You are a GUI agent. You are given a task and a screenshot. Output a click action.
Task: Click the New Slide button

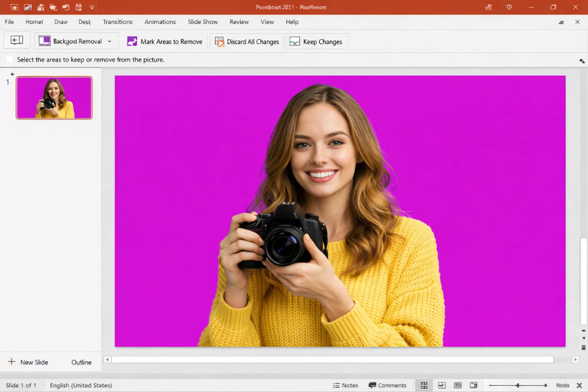click(28, 362)
